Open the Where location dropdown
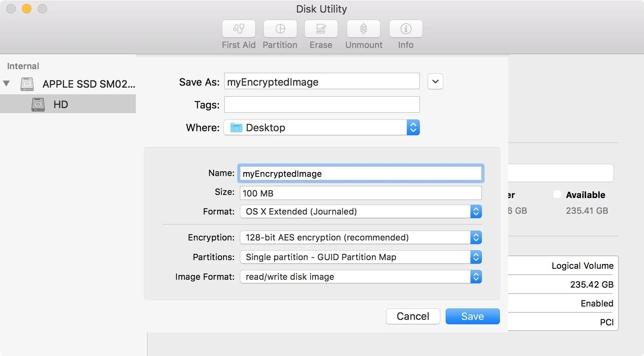644x356 pixels. 322,127
